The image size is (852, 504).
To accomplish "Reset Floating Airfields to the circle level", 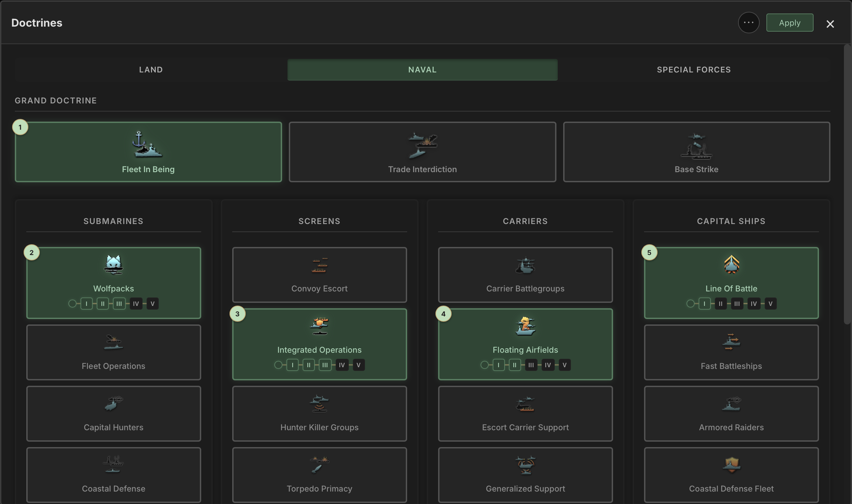I will 484,365.
